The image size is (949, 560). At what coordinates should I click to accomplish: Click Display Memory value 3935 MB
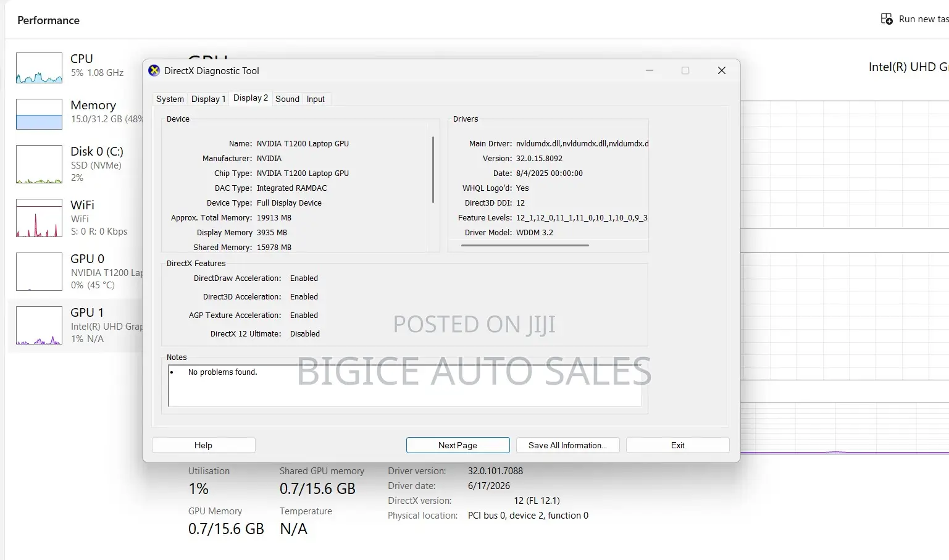pos(272,233)
